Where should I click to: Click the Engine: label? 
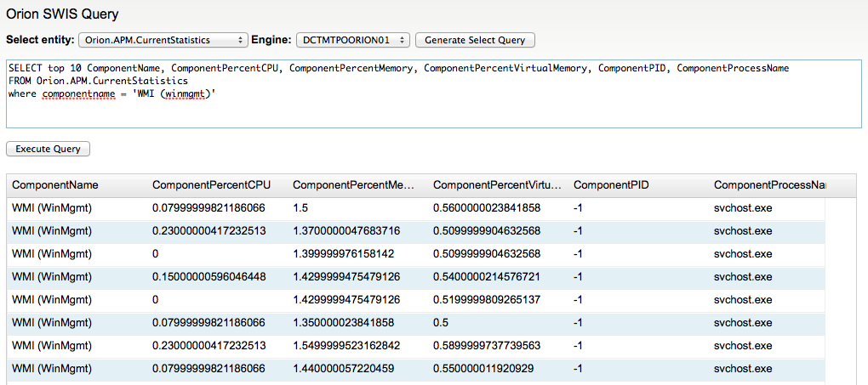271,40
